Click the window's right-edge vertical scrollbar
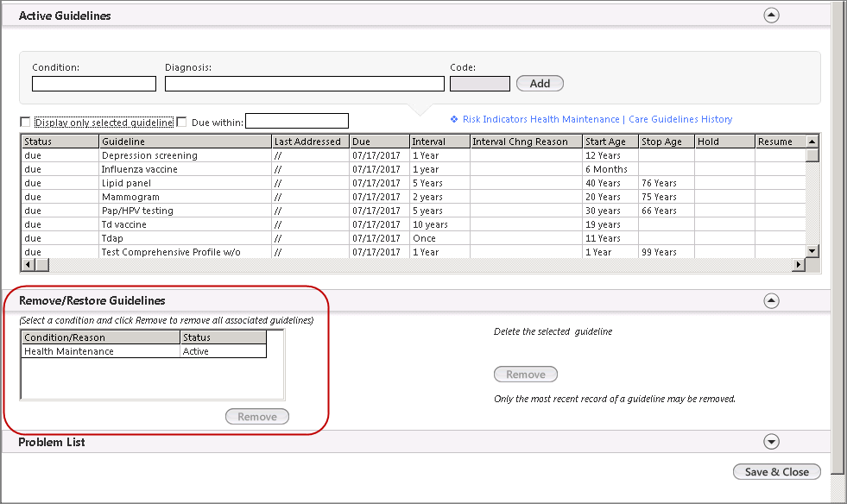 coord(838,251)
